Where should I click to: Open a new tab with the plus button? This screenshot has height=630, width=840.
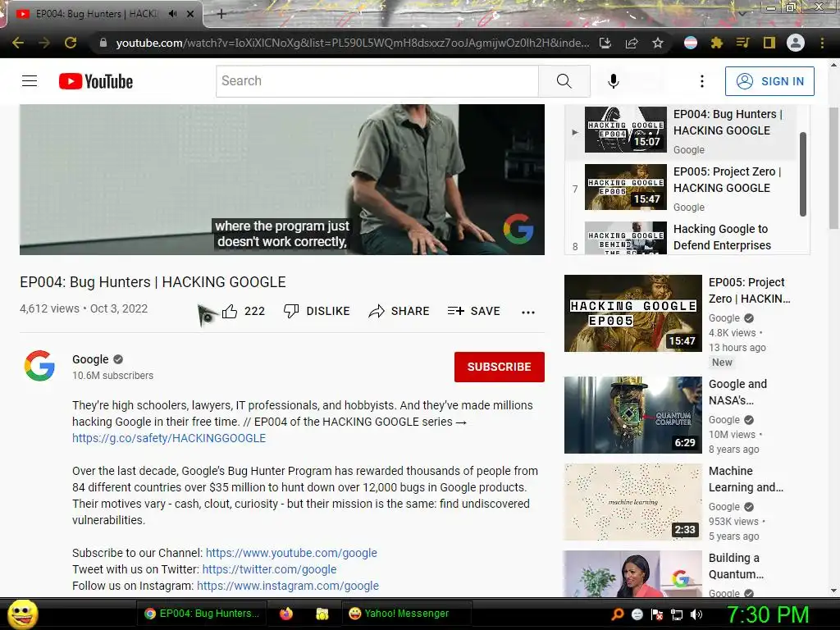pos(221,14)
